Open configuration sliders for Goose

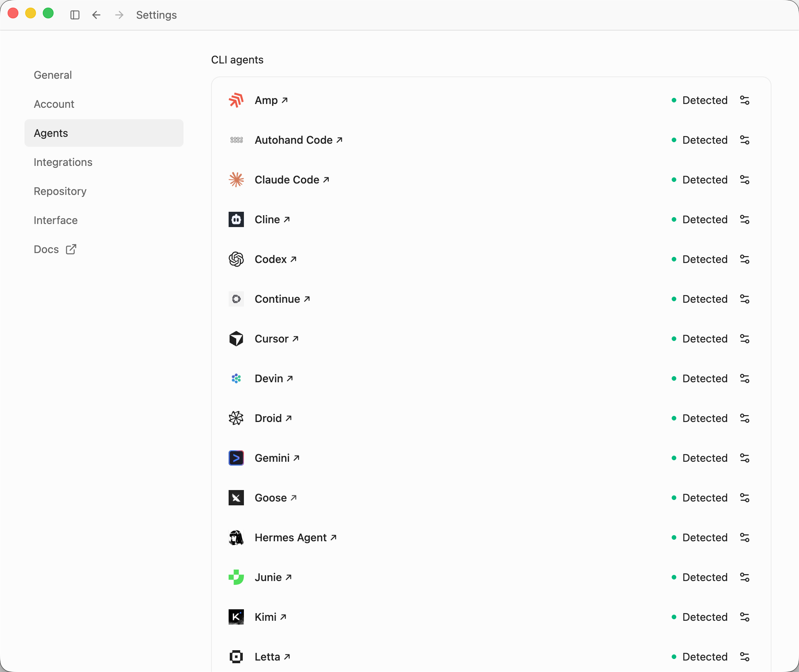(x=745, y=498)
